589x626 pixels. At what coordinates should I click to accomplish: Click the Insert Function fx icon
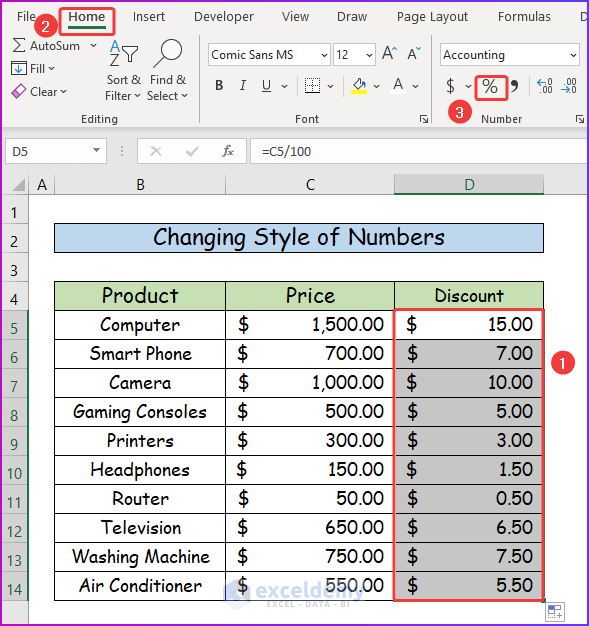click(x=228, y=151)
